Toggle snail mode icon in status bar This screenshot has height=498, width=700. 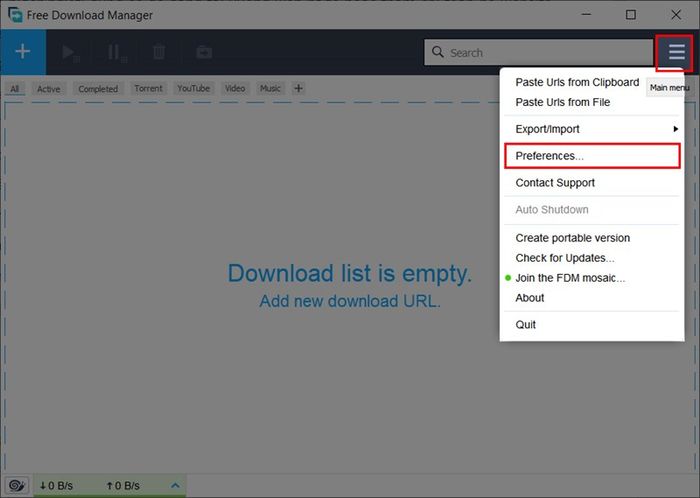[17, 485]
